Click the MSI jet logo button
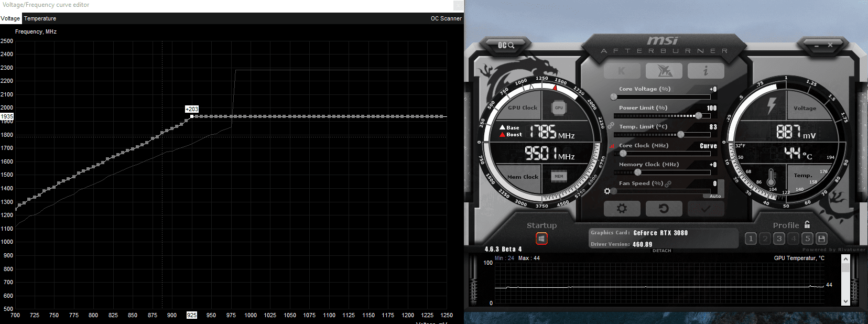The width and height of the screenshot is (868, 324). tap(664, 71)
